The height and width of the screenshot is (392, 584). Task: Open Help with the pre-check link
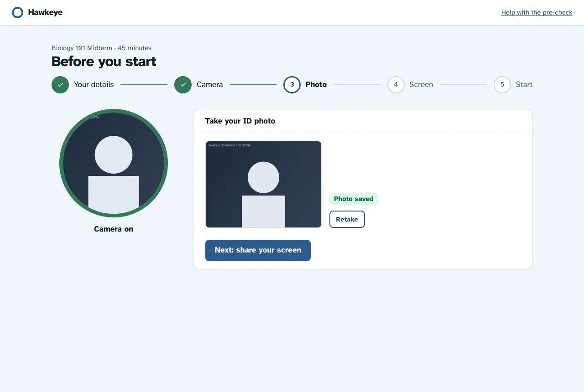click(x=537, y=12)
